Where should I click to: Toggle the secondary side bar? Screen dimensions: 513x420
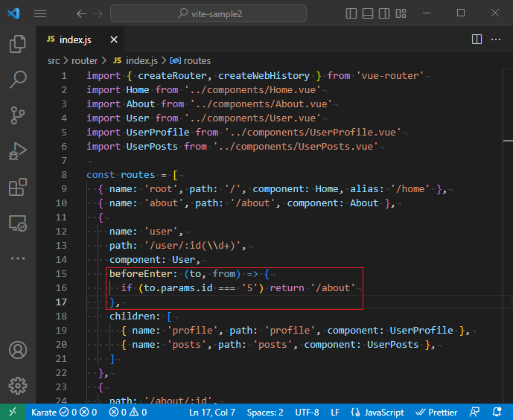click(384, 13)
